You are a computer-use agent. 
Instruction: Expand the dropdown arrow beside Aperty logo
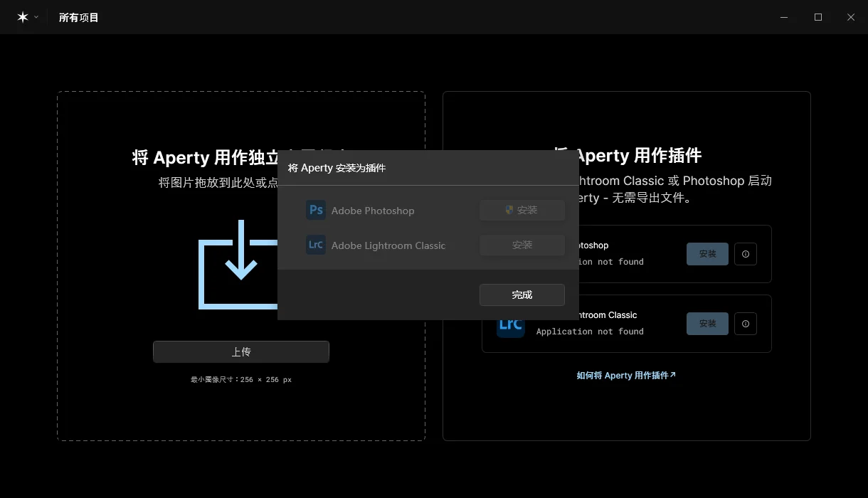[36, 17]
